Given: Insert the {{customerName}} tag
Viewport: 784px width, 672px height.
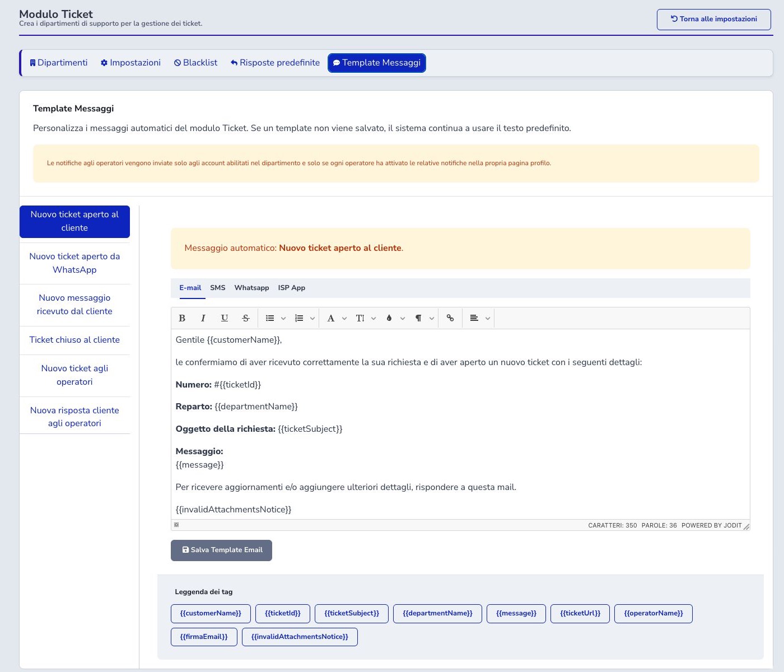Looking at the screenshot, I should (x=211, y=613).
